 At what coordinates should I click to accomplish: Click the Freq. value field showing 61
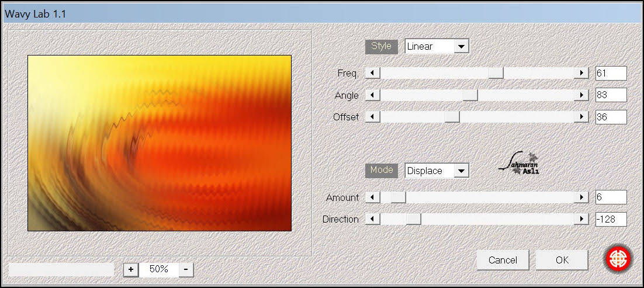click(610, 73)
